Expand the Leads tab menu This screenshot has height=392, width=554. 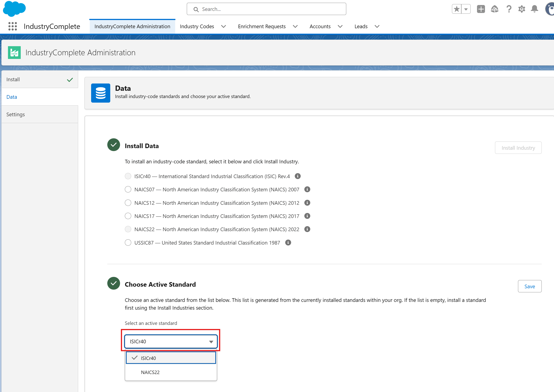[x=377, y=27]
